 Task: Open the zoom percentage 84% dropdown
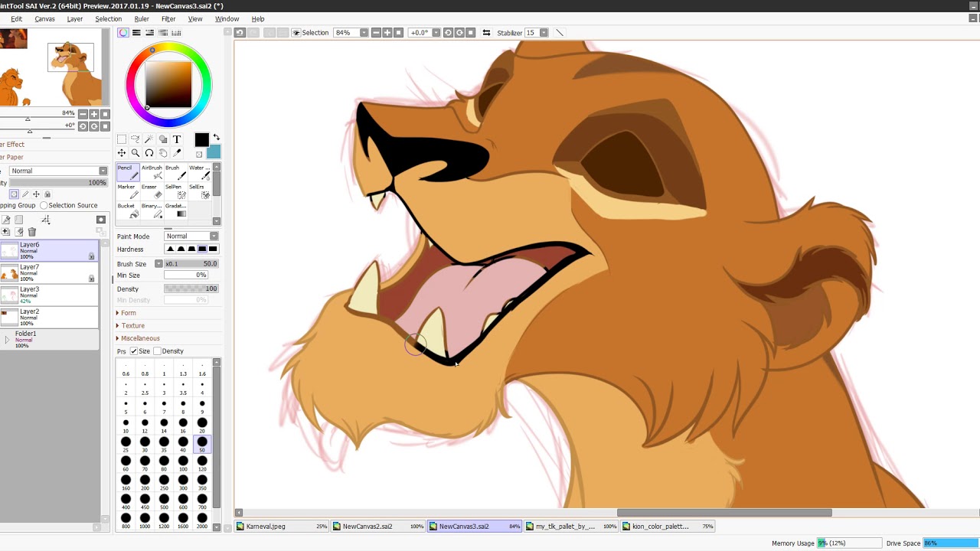point(364,33)
